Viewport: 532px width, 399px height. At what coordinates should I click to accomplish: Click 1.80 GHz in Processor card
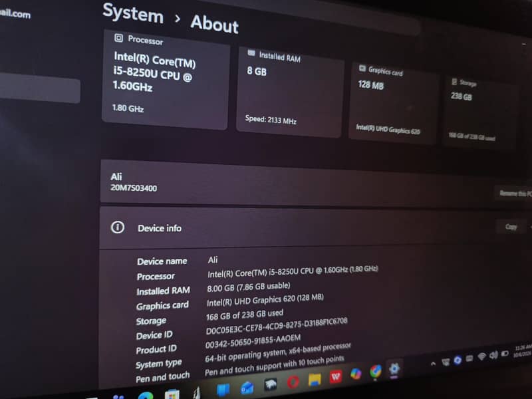pos(128,108)
